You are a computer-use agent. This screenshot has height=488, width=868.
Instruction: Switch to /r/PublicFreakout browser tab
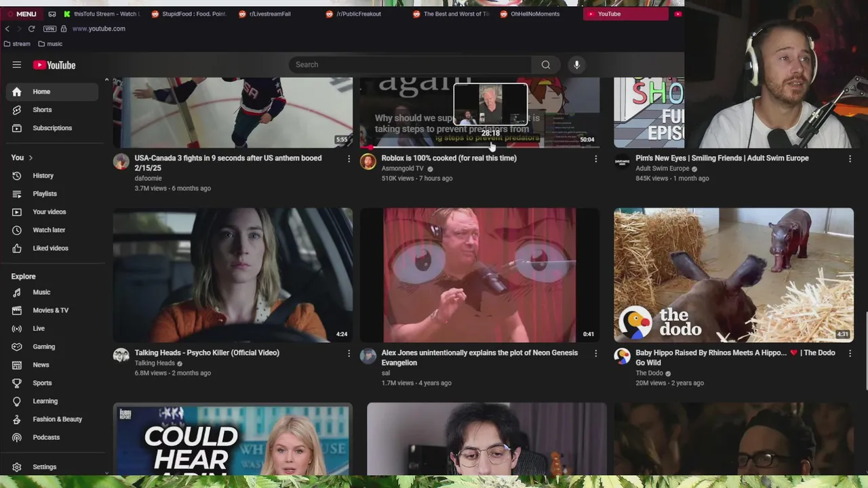coord(363,14)
